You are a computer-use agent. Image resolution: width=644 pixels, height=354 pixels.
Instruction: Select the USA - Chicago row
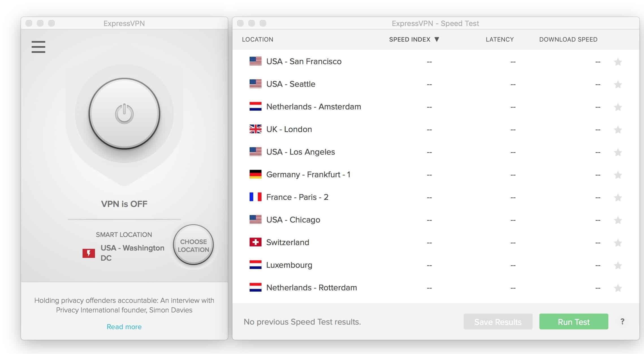pyautogui.click(x=293, y=220)
